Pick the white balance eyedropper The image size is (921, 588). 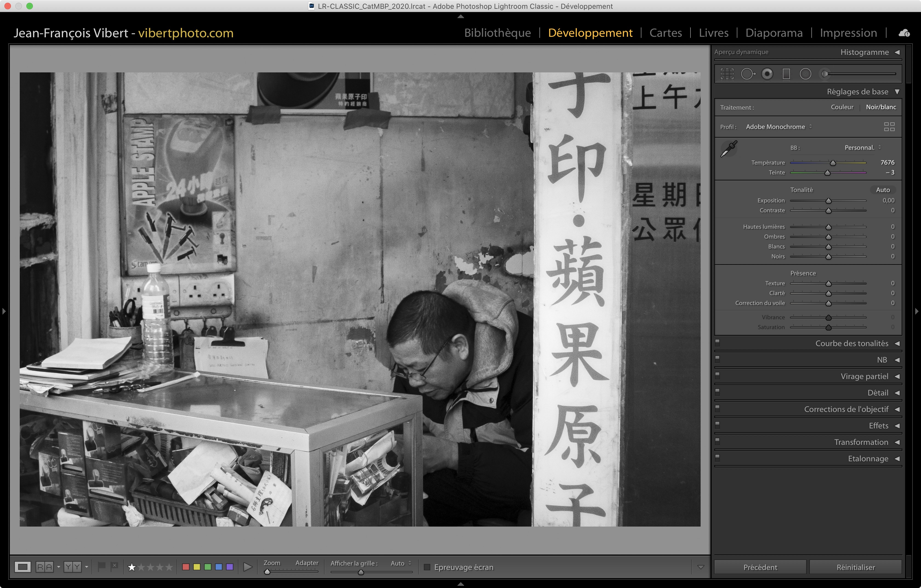click(x=729, y=149)
